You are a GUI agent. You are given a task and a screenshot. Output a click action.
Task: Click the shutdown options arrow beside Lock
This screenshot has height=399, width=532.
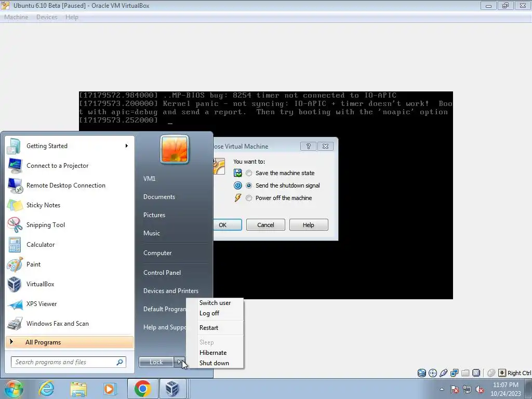179,362
